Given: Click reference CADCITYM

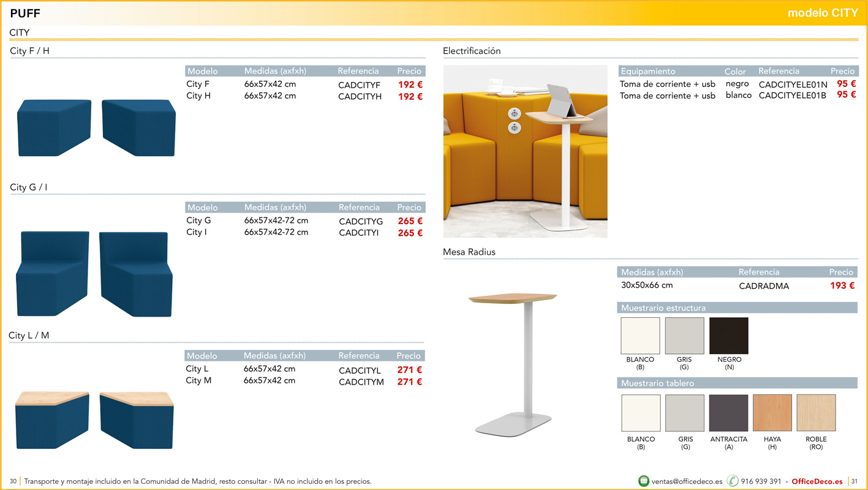Looking at the screenshot, I should point(361,382).
